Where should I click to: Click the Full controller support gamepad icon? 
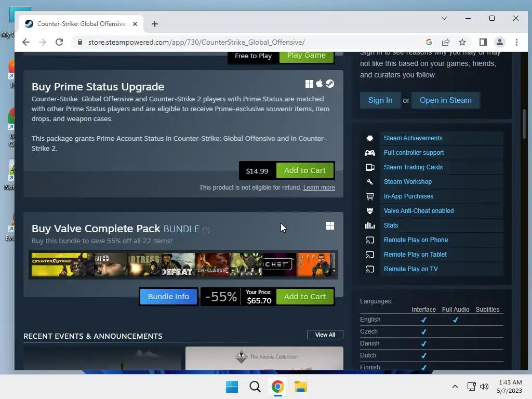pyautogui.click(x=370, y=153)
